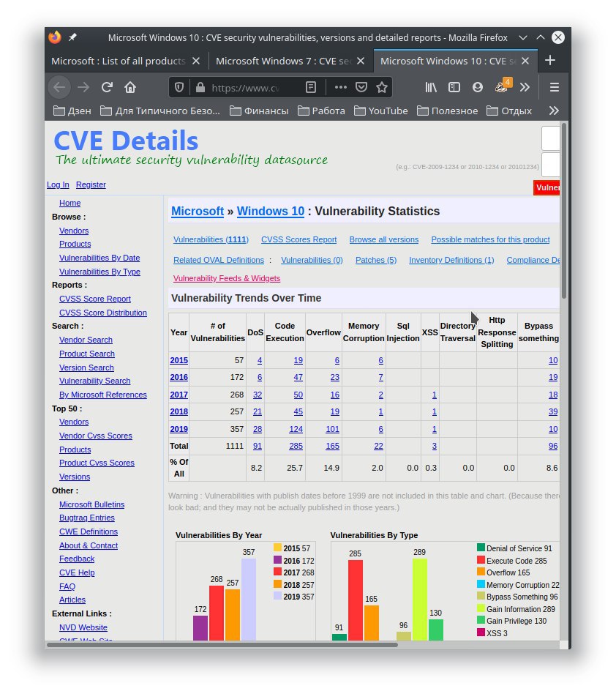616x694 pixels.
Task: Open a new tab with plus button
Action: pos(550,60)
